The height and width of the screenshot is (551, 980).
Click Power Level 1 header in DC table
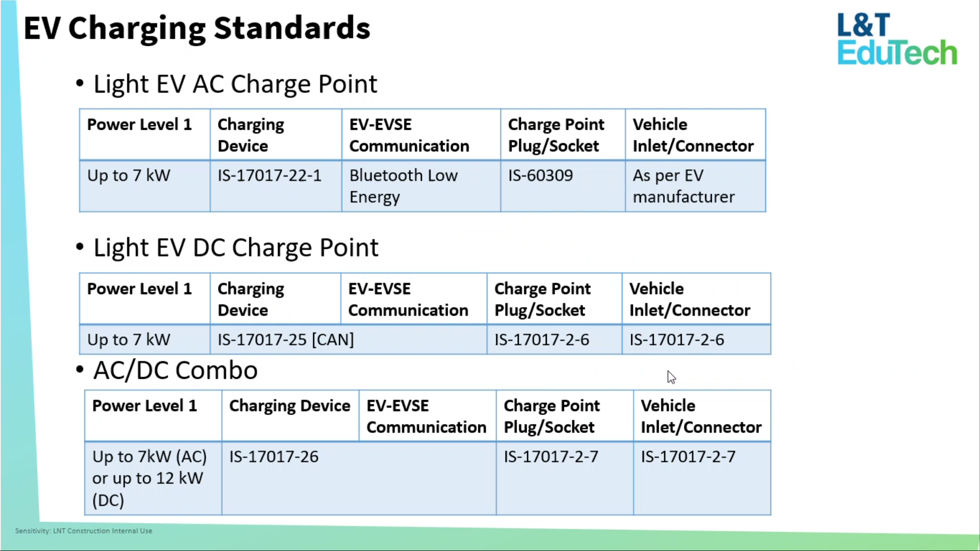pyautogui.click(x=139, y=289)
